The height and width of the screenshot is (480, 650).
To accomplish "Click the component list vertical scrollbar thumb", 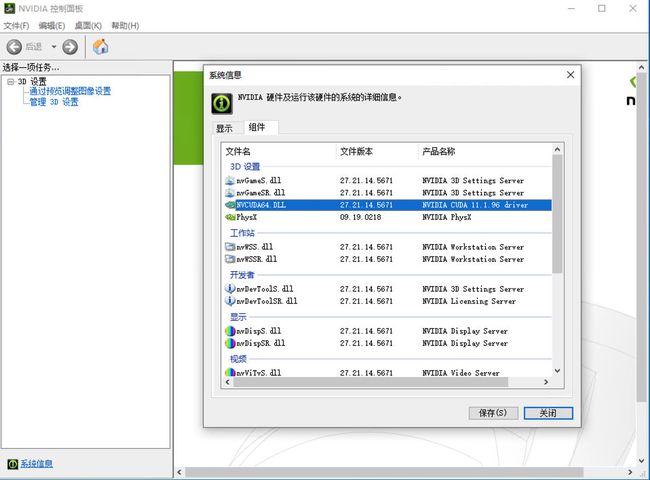I will tap(557, 214).
